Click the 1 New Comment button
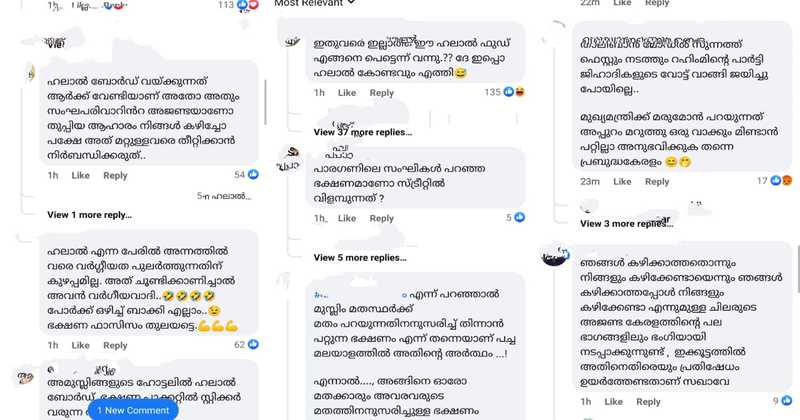Screen dimensions: 800x420 coord(133,410)
